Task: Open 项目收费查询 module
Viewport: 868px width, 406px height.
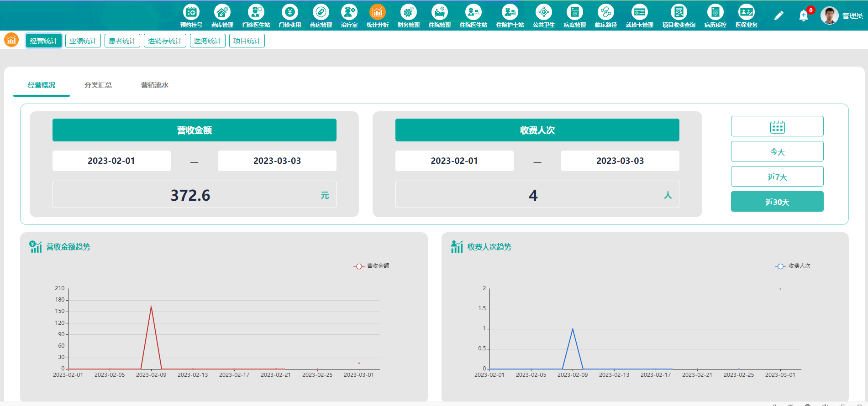Action: point(679,16)
